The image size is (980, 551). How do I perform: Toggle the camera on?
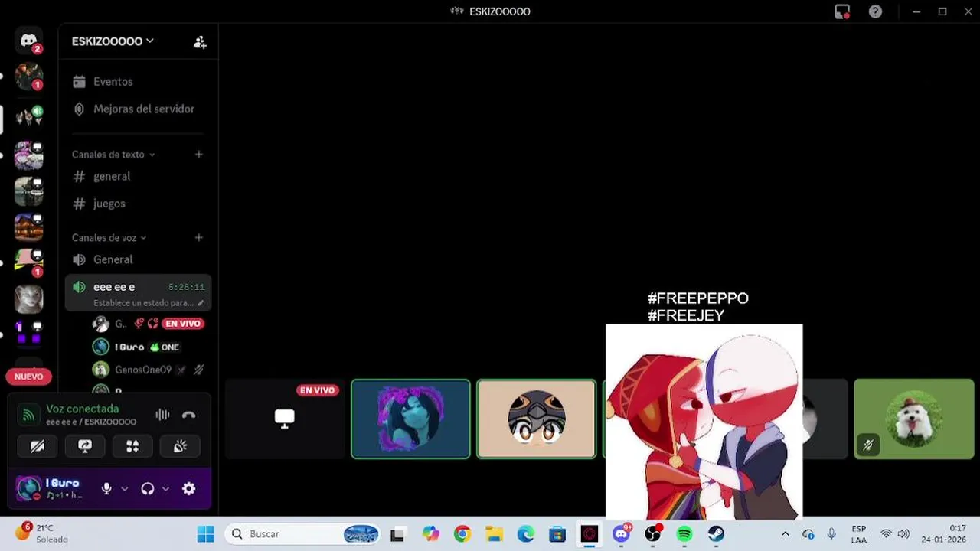tap(38, 446)
